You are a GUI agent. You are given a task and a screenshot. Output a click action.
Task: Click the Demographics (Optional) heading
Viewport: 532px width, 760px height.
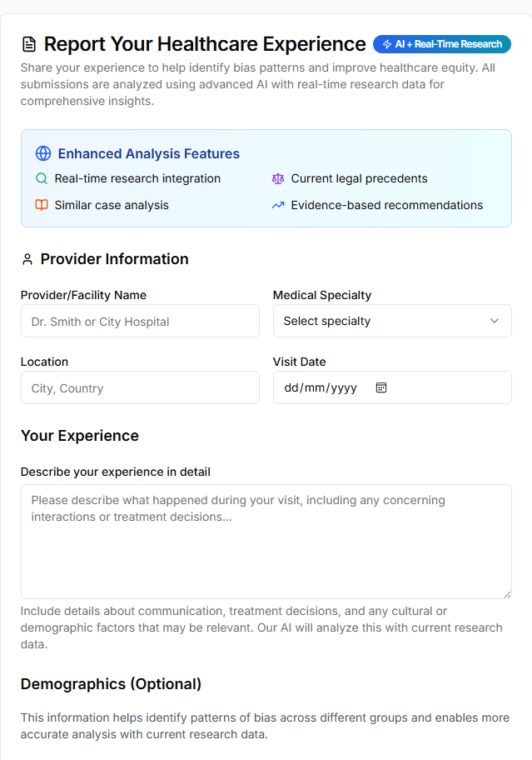[111, 684]
